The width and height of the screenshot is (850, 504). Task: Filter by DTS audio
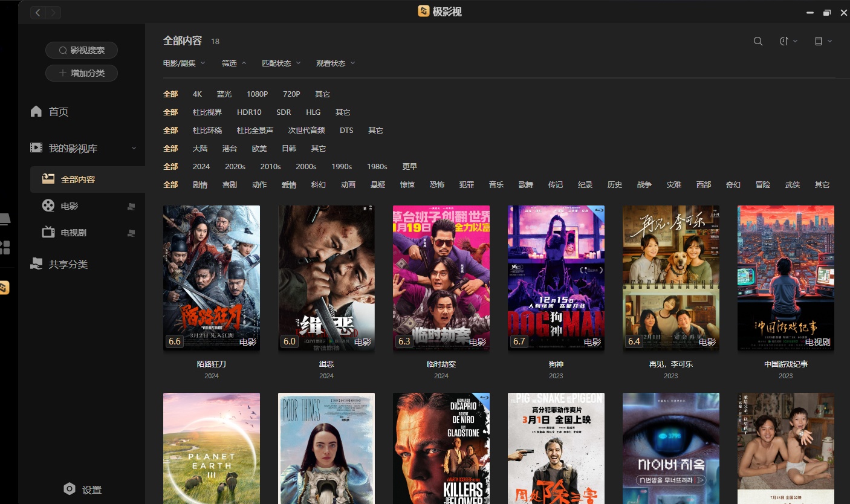coord(346,131)
